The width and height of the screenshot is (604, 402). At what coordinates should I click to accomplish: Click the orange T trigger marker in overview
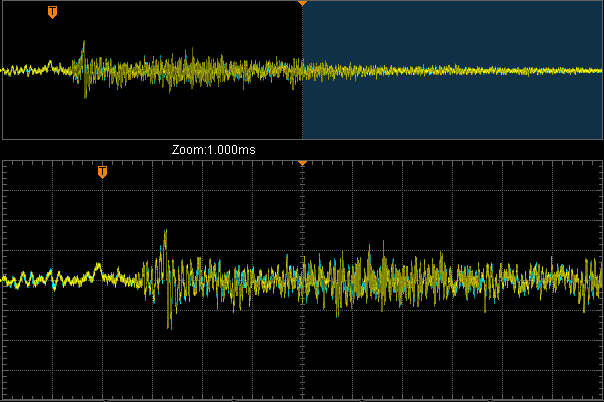tap(52, 12)
